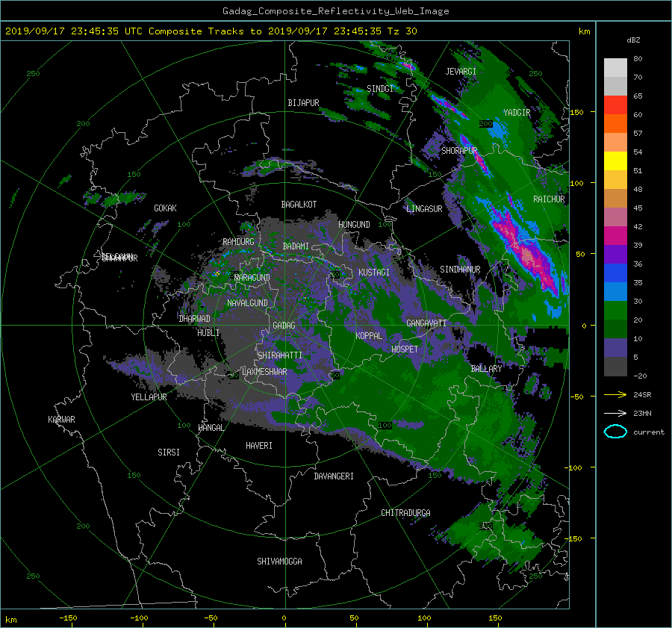Click the JEVARGI city label
The height and width of the screenshot is (628, 672).
click(461, 72)
